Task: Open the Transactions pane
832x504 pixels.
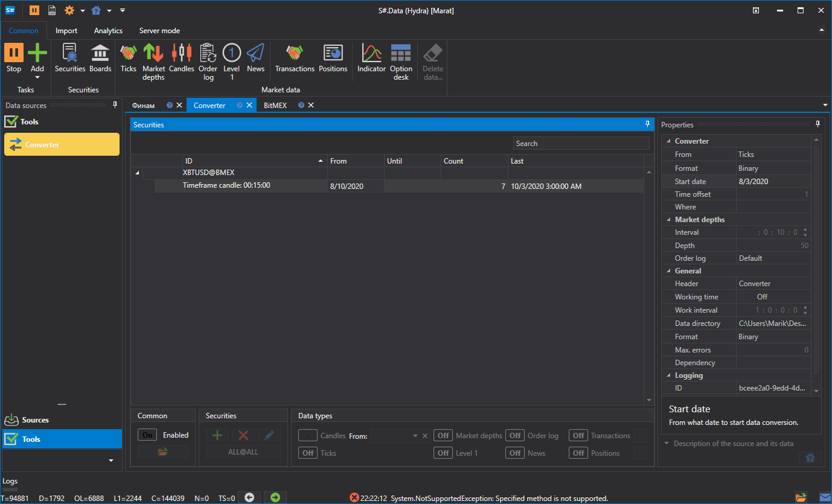Action: tap(295, 59)
